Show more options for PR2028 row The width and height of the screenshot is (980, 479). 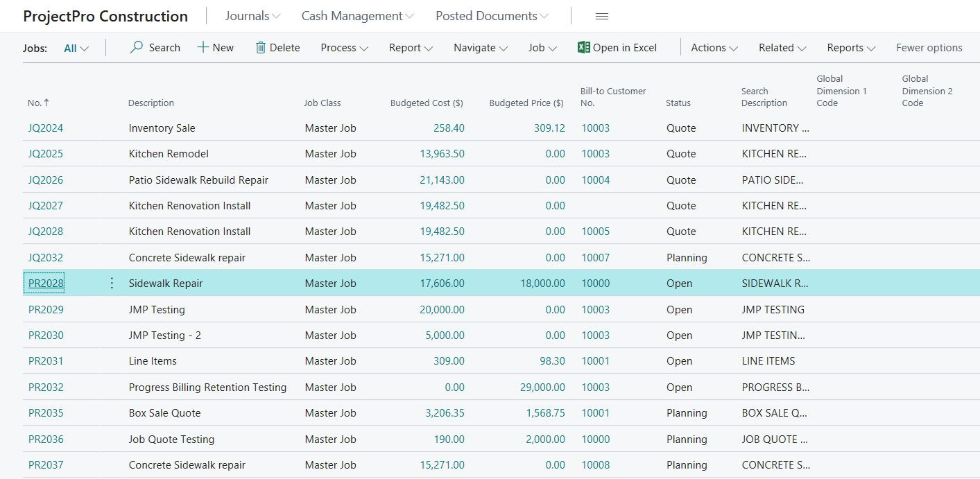click(x=112, y=283)
